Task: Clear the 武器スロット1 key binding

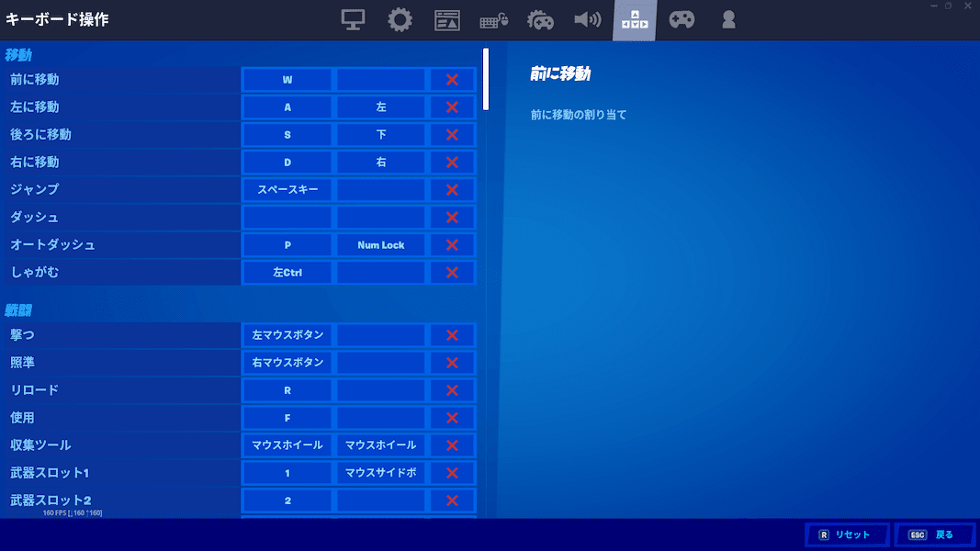Action: (453, 473)
